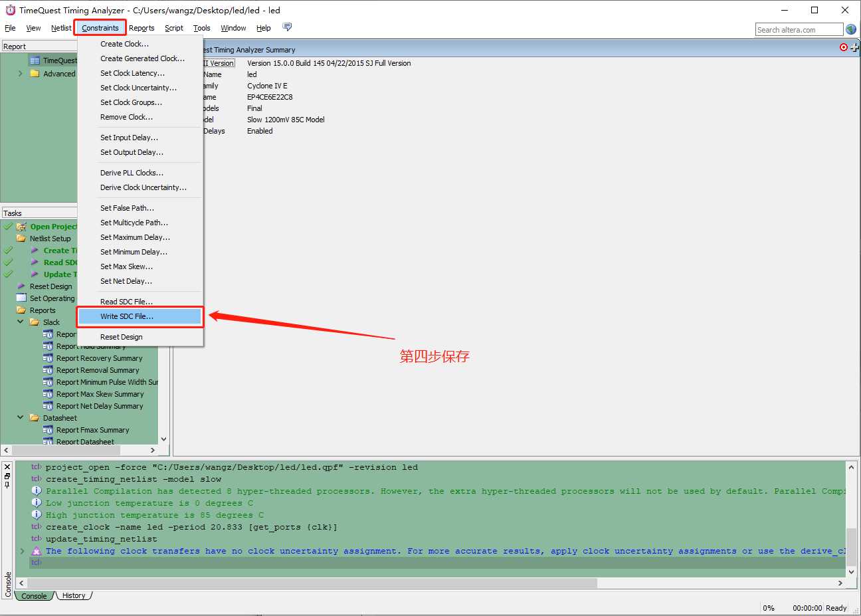Click the Open Project task icon
The height and width of the screenshot is (616, 861).
tap(21, 227)
